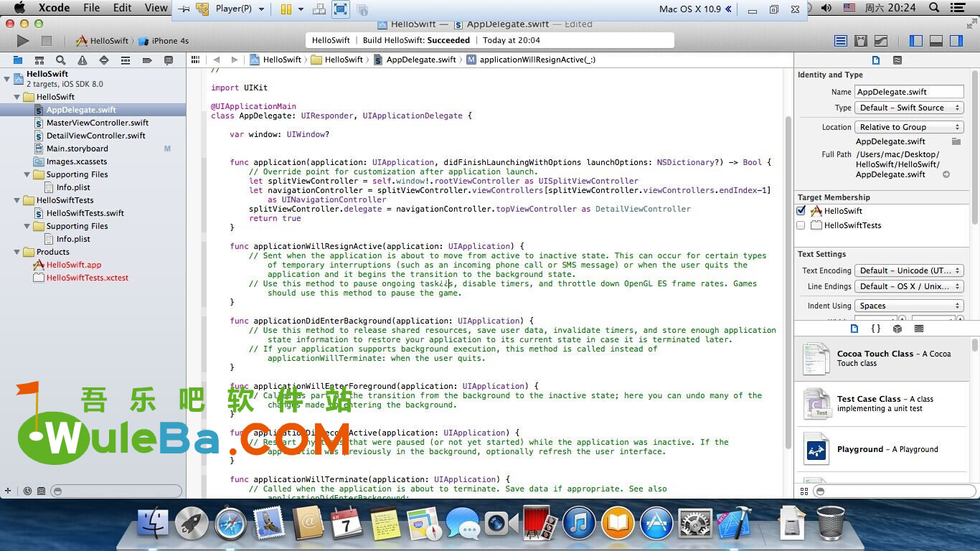
Task: Open the Report navigator speech-bubble icon
Action: pyautogui.click(x=169, y=60)
